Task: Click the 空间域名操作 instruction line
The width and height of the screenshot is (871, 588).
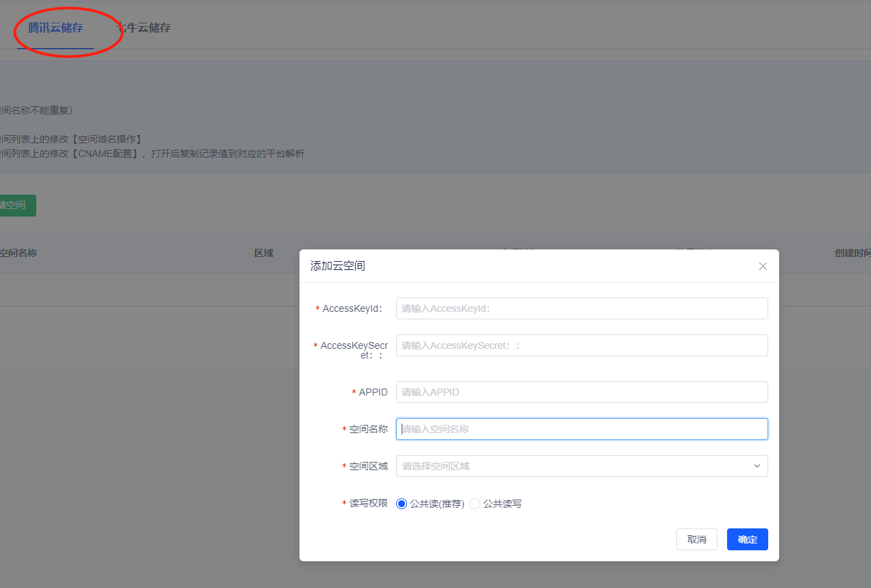Action: tap(71, 139)
